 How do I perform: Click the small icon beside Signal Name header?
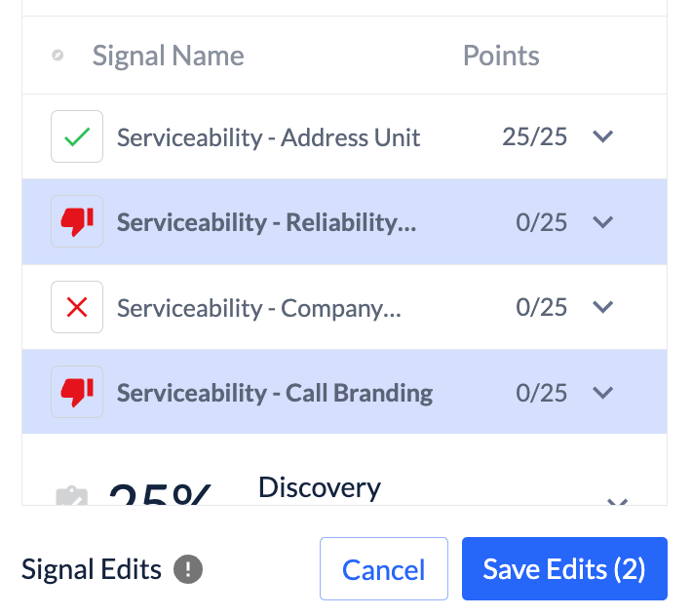58,56
